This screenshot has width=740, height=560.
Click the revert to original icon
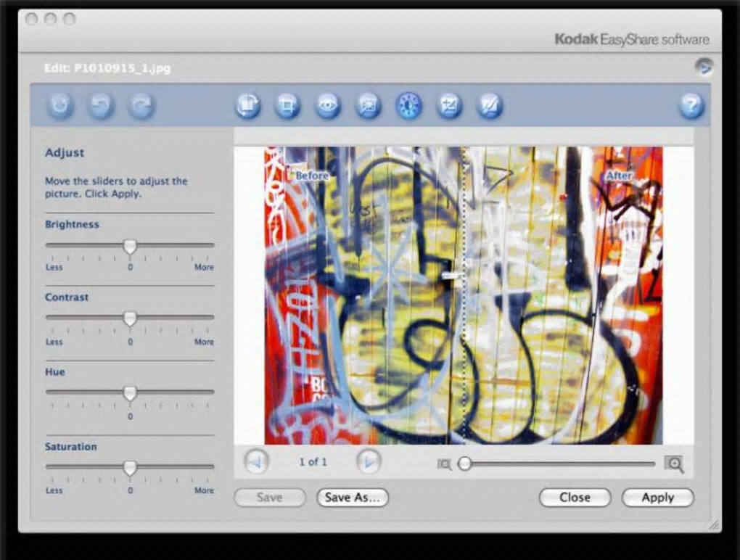[x=60, y=104]
